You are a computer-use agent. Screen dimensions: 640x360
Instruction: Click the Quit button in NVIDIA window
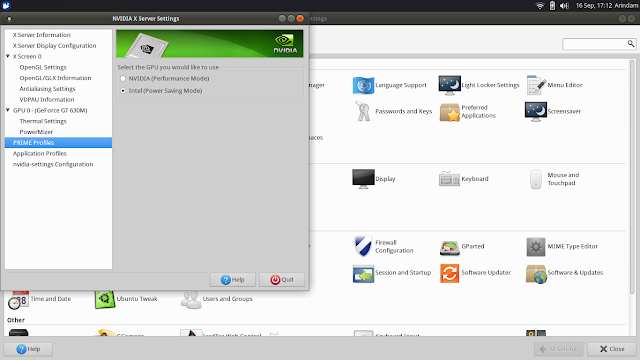282,280
